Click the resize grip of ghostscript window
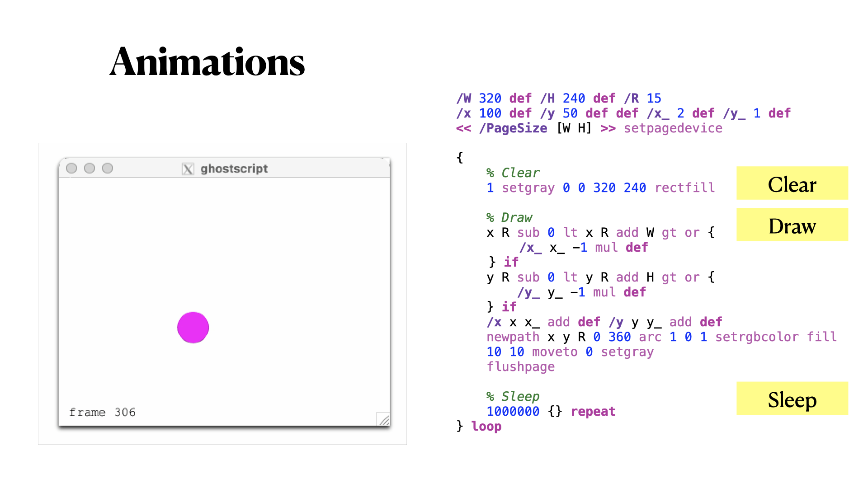 [x=383, y=419]
